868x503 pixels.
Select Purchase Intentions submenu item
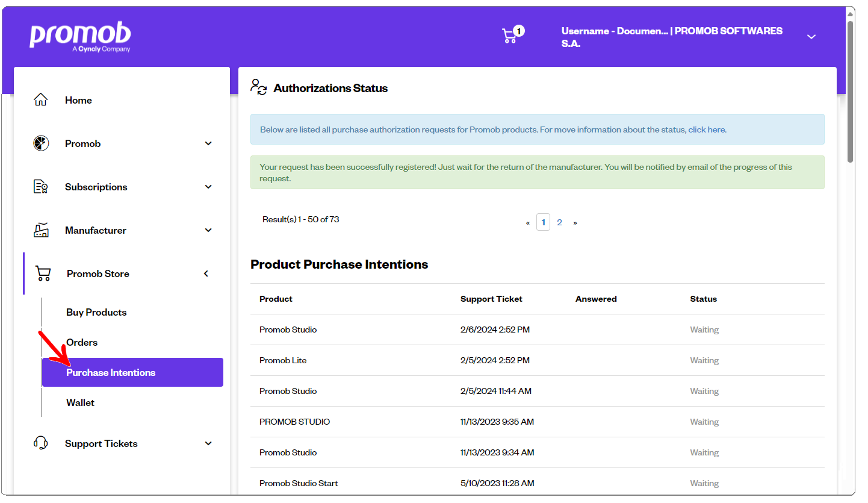click(x=132, y=372)
